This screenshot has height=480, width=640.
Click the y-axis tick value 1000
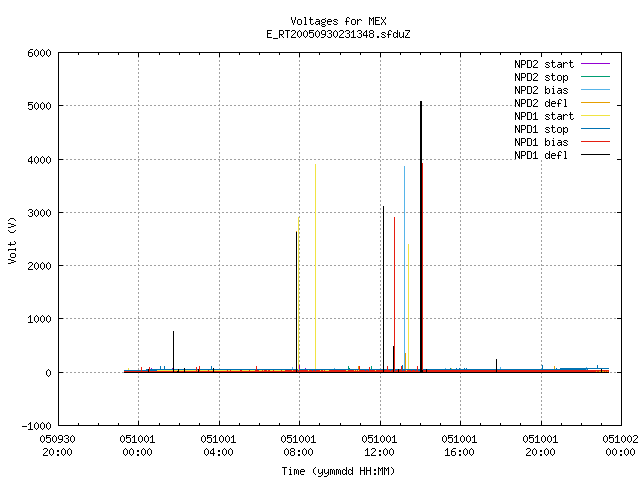click(40, 319)
